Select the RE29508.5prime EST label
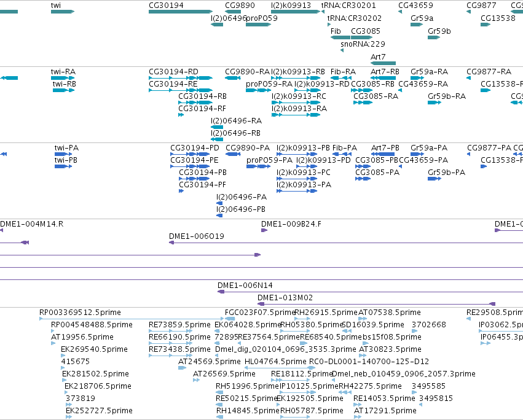This screenshot has width=523, height=420. 495,313
